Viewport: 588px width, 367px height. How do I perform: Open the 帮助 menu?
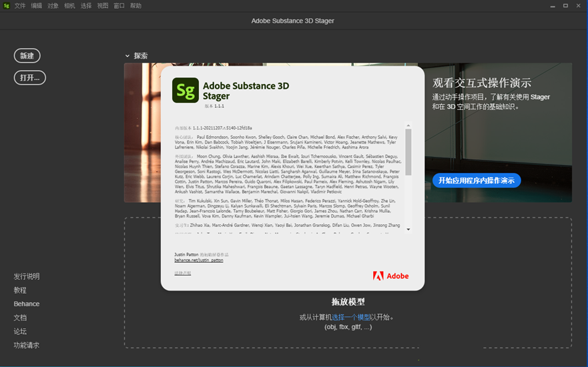coord(135,5)
